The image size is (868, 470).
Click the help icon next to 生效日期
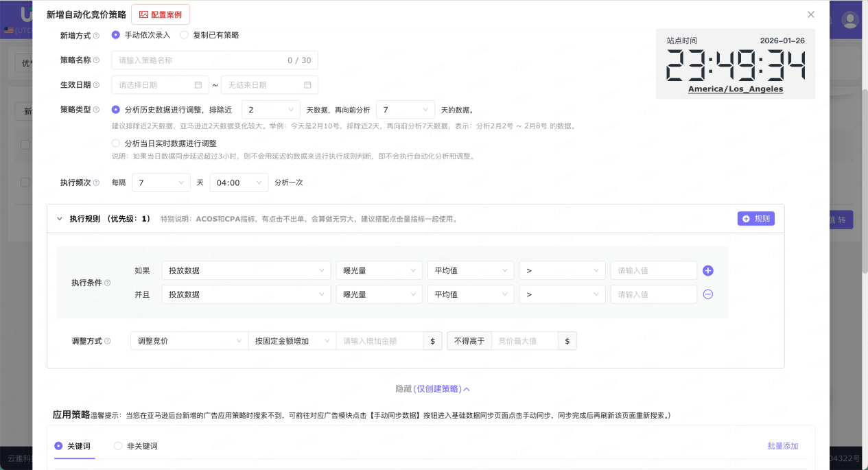click(97, 84)
